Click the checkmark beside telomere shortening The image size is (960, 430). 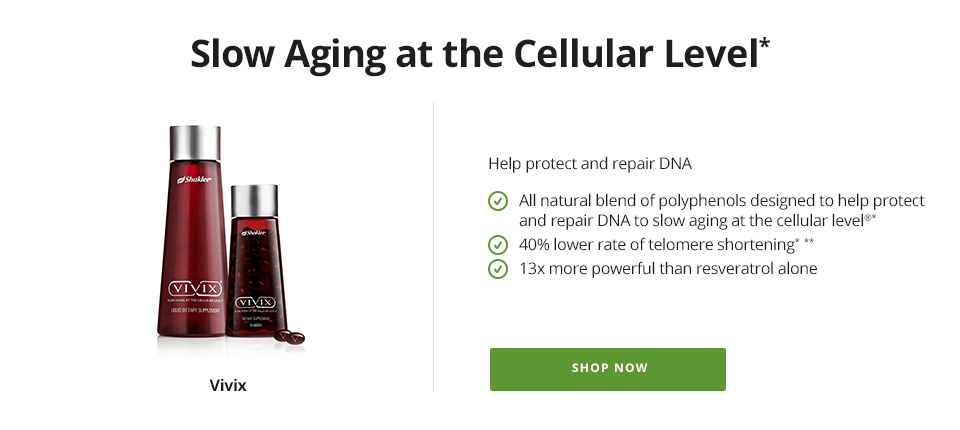(498, 245)
